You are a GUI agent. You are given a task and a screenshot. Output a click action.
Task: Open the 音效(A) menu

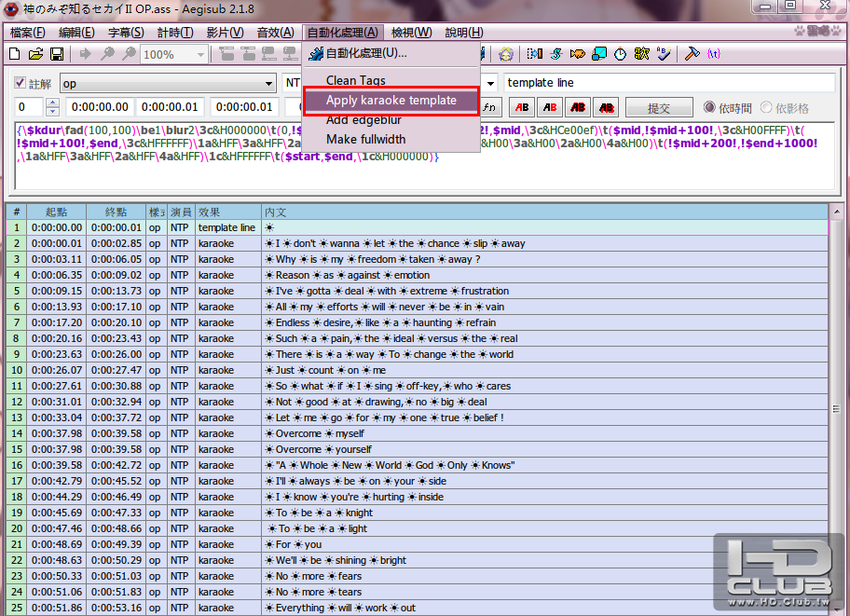[x=275, y=33]
